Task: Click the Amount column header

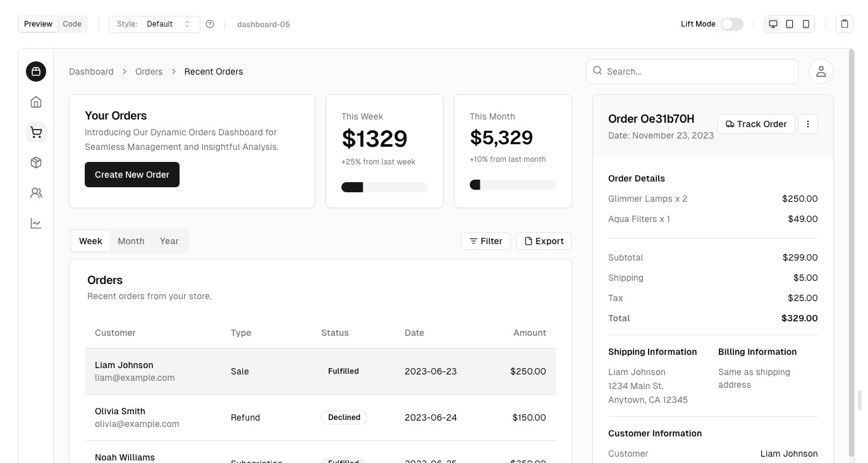Action: (x=530, y=333)
